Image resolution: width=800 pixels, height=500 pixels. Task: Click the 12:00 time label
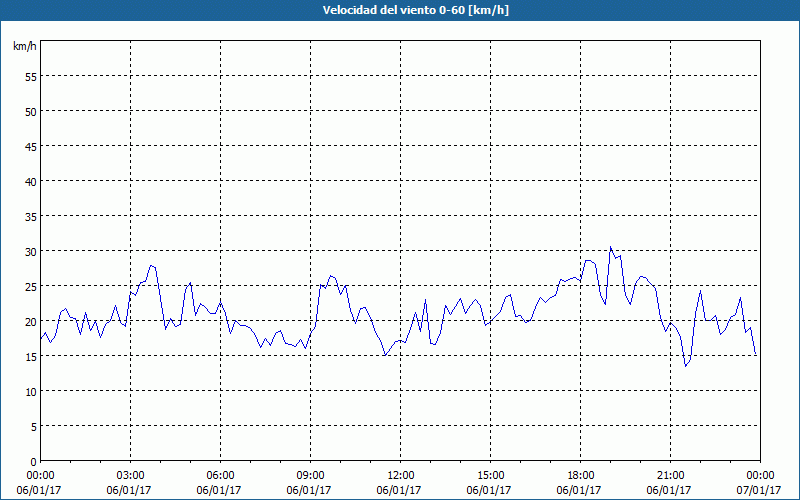[x=401, y=476]
